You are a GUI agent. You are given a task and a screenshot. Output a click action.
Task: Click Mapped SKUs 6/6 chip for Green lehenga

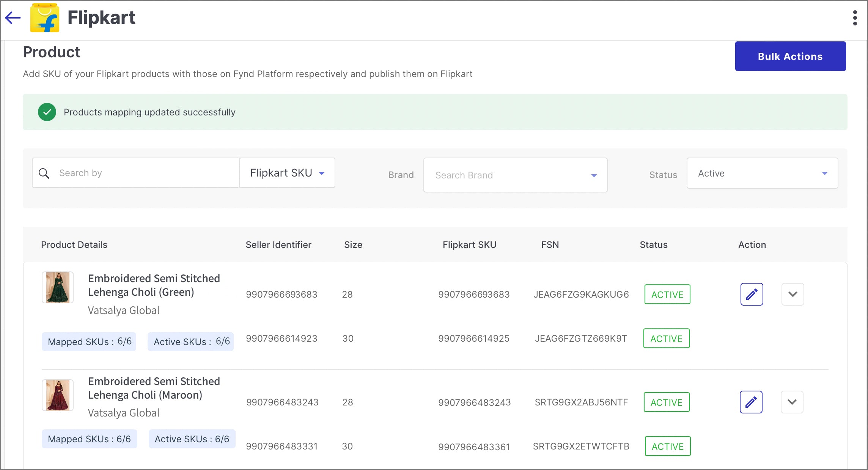(x=89, y=342)
